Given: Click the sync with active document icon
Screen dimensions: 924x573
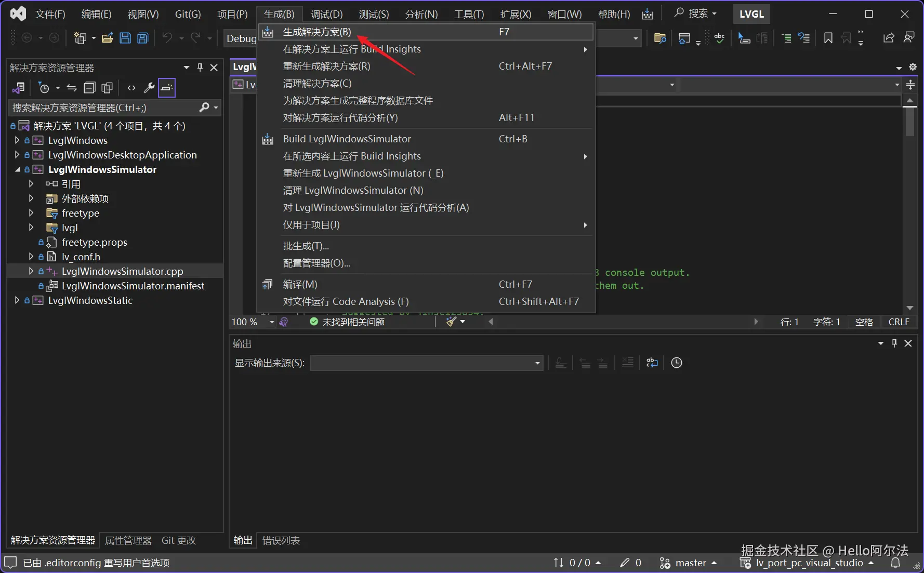Looking at the screenshot, I should (72, 88).
